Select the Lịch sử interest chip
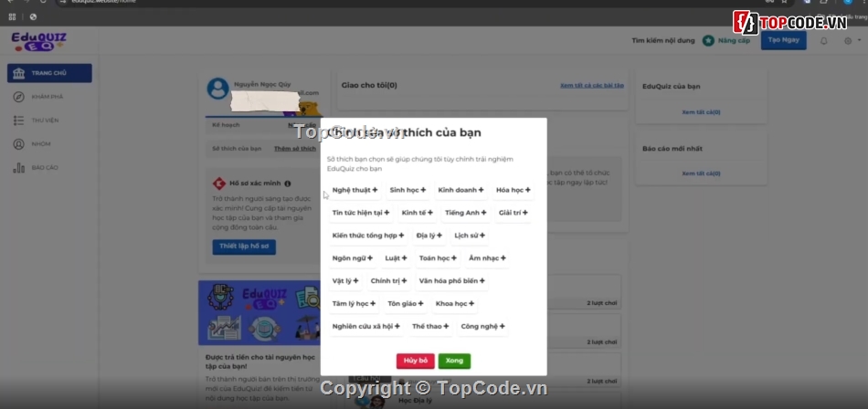 pos(470,236)
